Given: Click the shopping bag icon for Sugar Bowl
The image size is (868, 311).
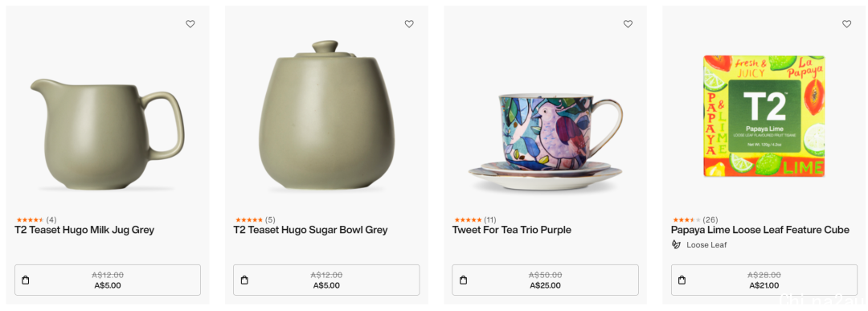Looking at the screenshot, I should [x=244, y=280].
